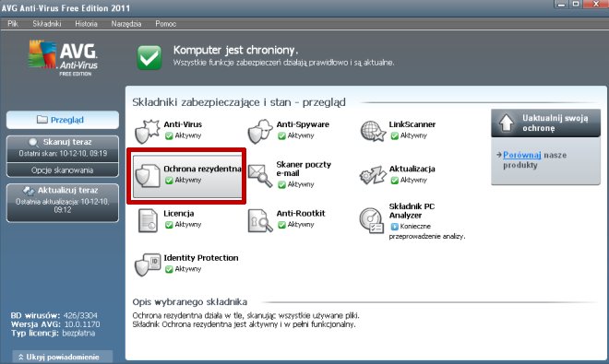Screen dimensions: 609x364
Task: Open the Składnik PC Analyzer gauge icon
Action: coord(372,220)
